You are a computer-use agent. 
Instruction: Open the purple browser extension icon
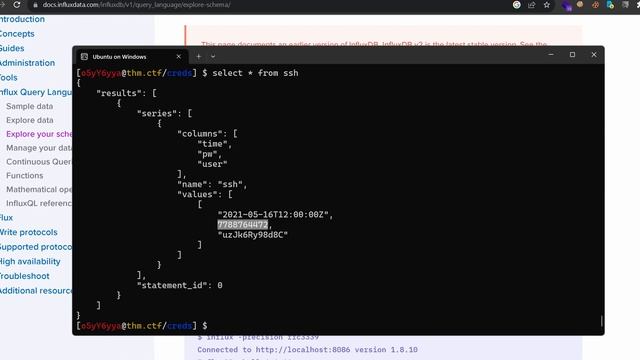coord(566,5)
